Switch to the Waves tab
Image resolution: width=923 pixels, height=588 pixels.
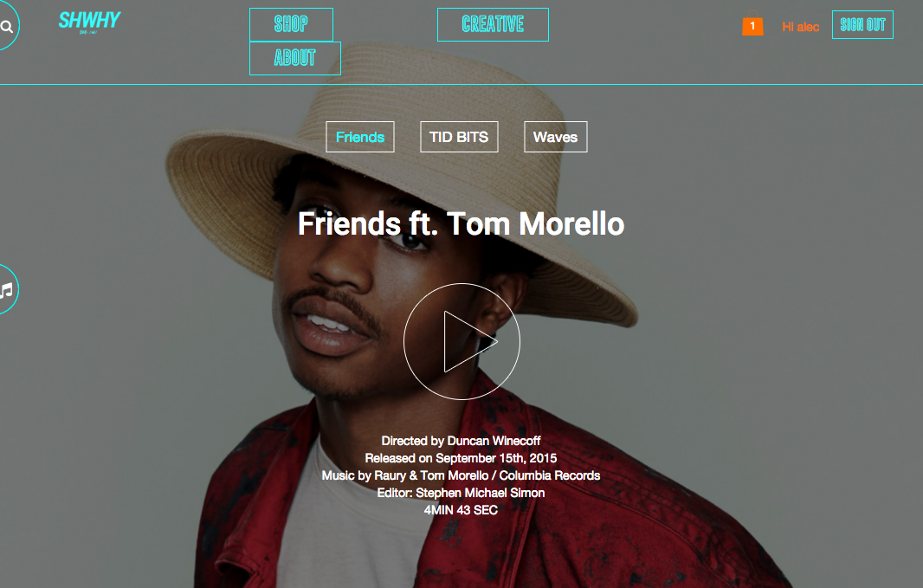(556, 137)
